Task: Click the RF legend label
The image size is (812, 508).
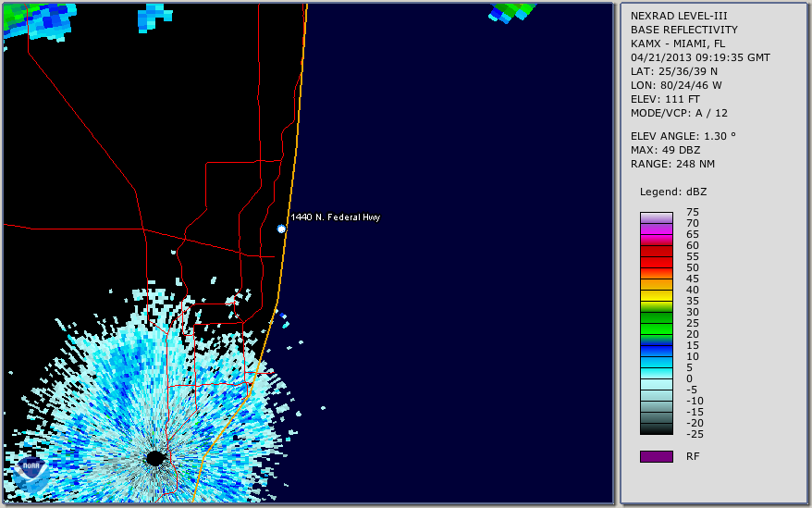Action: pyautogui.click(x=693, y=457)
